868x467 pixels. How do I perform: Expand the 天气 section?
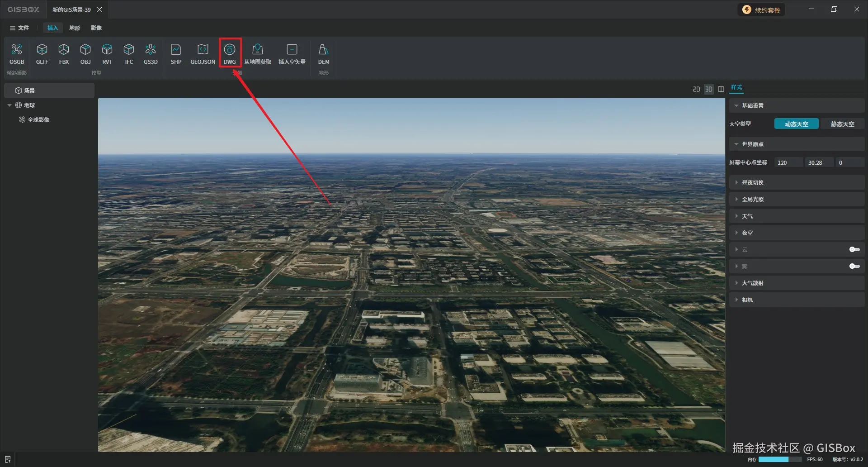pos(797,216)
